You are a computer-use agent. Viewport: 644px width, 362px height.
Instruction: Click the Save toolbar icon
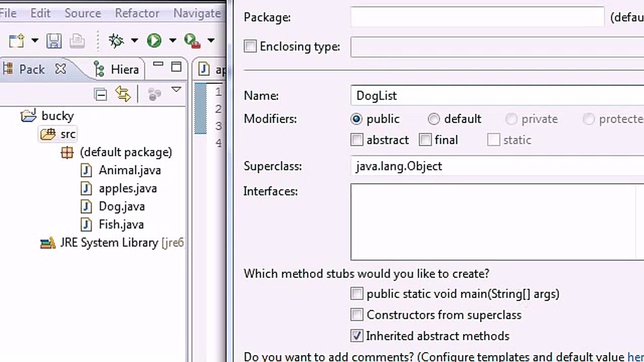pos(54,41)
